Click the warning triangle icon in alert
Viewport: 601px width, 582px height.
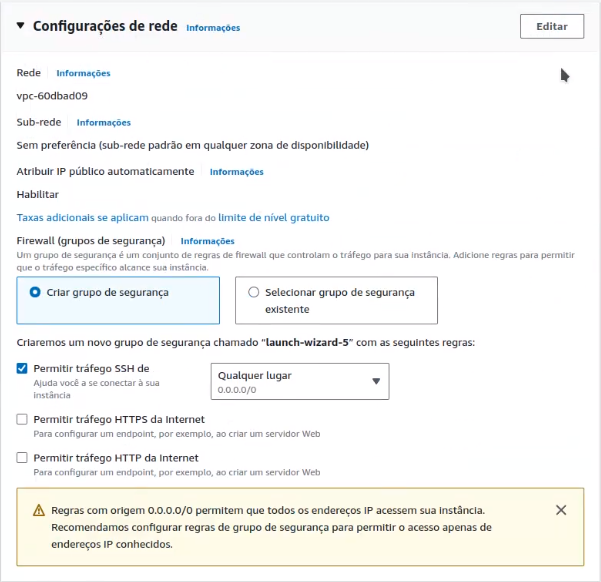click(x=39, y=510)
